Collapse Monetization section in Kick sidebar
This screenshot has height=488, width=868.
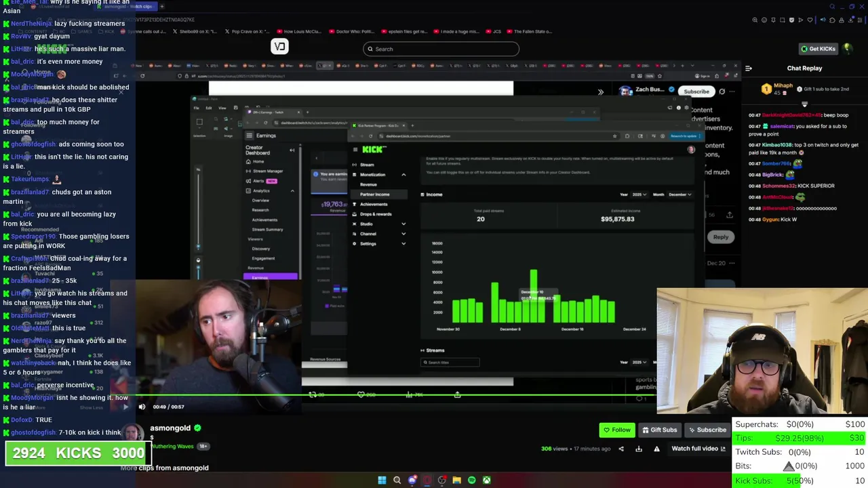coord(403,175)
